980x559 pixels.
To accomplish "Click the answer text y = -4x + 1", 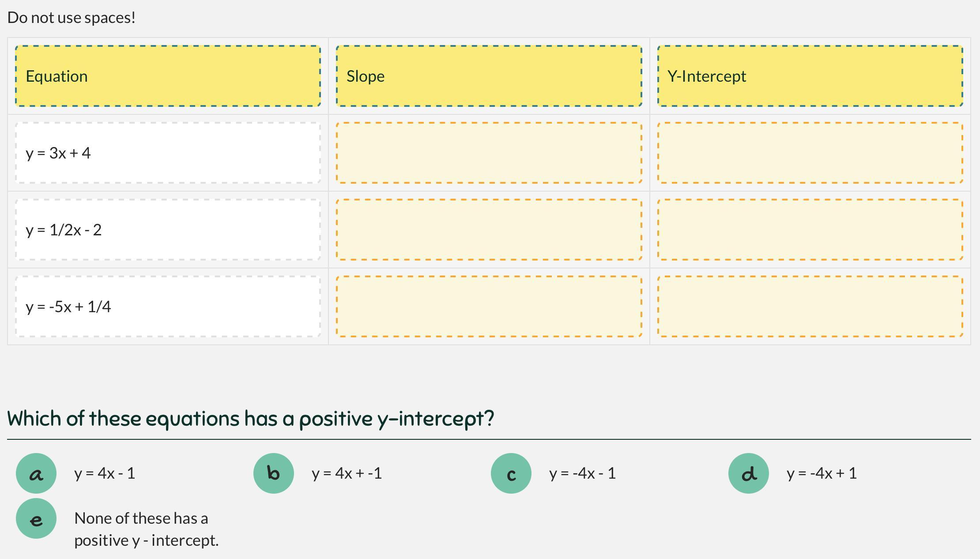I will (x=822, y=473).
